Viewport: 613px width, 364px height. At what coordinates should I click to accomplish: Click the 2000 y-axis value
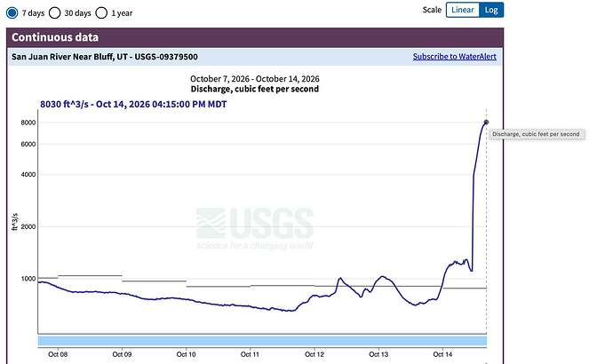[x=28, y=226]
